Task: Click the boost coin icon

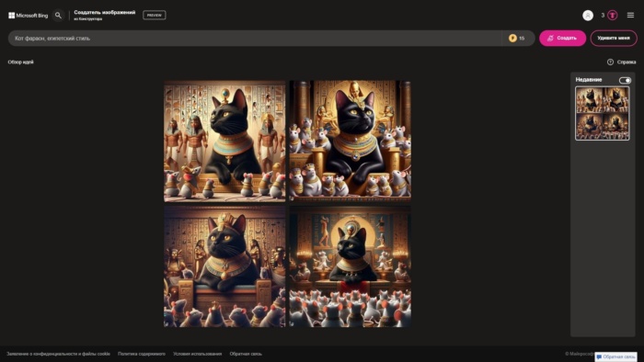Action: (512, 38)
